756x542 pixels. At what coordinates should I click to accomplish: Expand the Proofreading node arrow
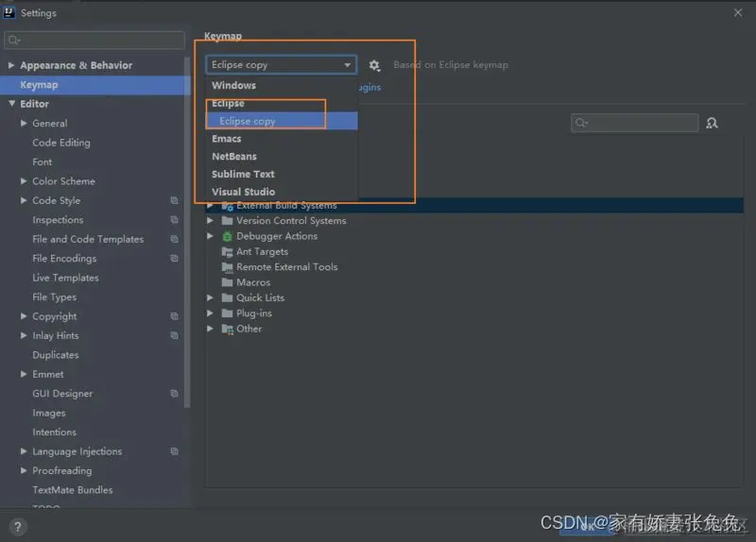pos(24,470)
